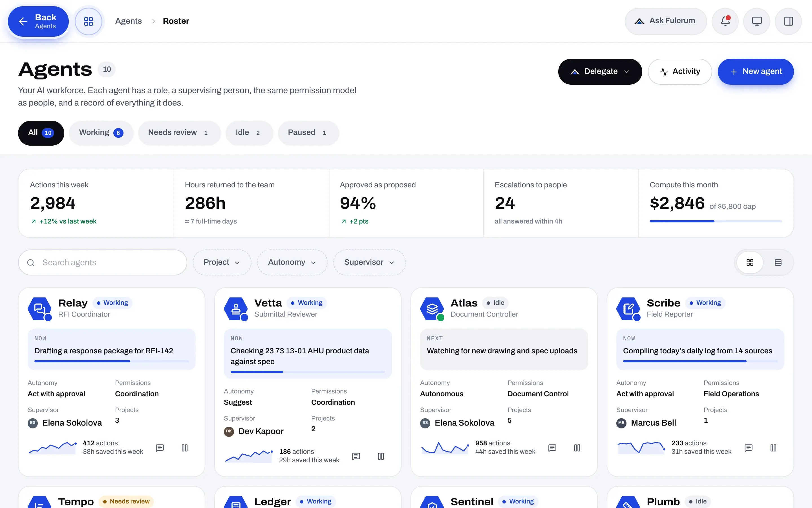Screen dimensions: 812x508
Task: Switch to list row view
Action: (x=778, y=262)
